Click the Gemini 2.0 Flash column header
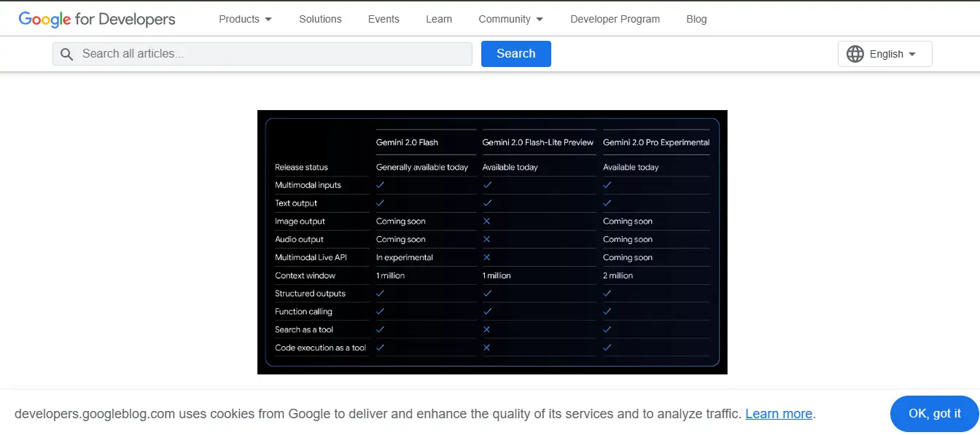Image resolution: width=980 pixels, height=435 pixels. (407, 142)
